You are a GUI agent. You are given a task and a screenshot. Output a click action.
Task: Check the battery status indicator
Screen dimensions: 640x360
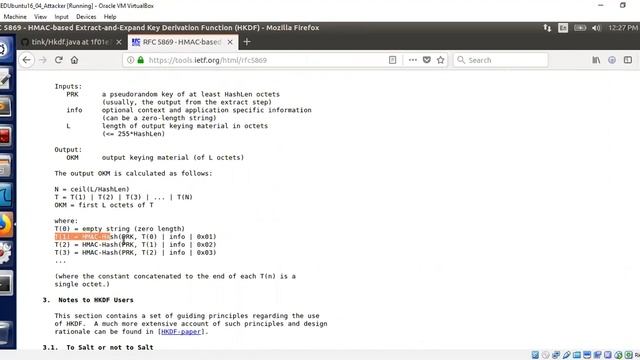[580, 28]
